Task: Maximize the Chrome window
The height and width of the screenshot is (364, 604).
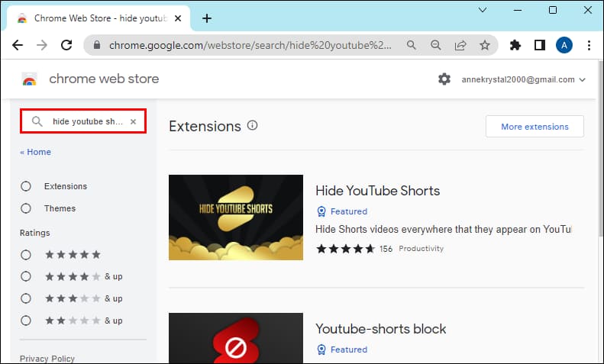Action: tap(553, 10)
